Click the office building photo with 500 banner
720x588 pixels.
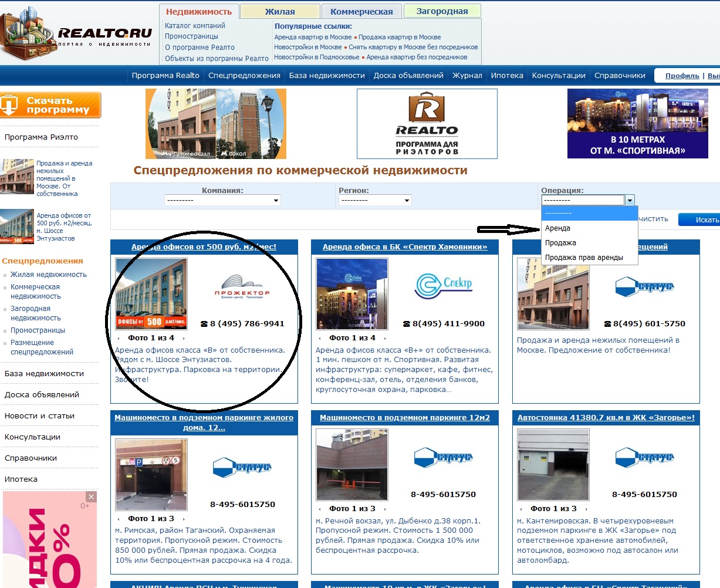tap(151, 294)
